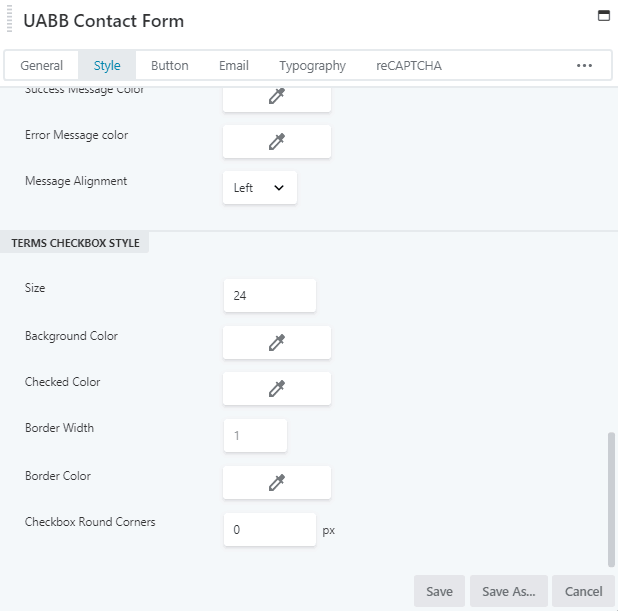Open the more tabs ellipsis menu
Viewport: 618px width, 611px height.
click(x=585, y=66)
